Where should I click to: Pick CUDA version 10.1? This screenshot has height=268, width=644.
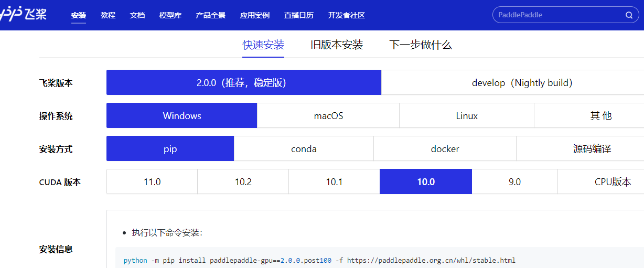point(334,181)
